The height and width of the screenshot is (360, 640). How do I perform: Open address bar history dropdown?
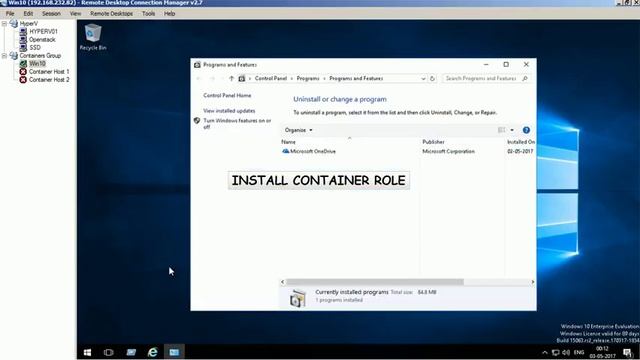(423, 78)
